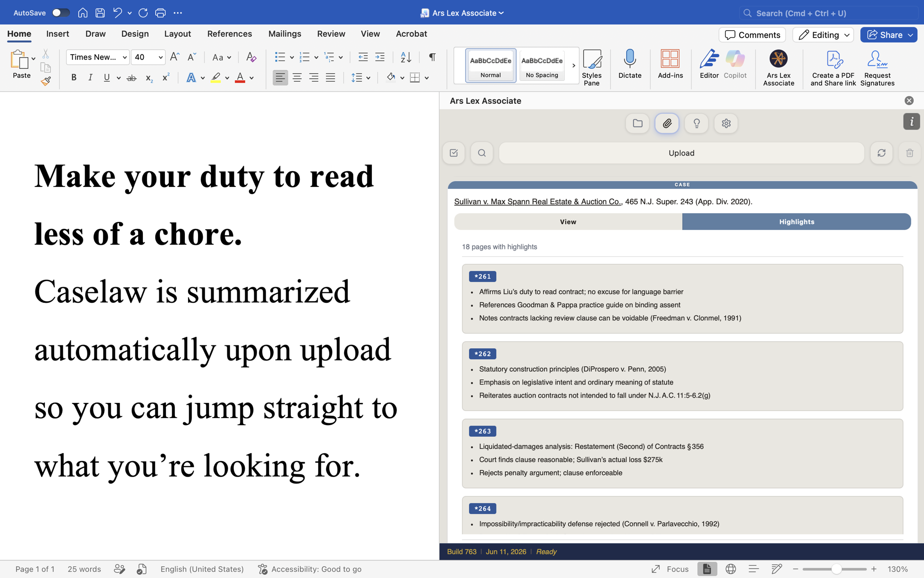
Task: Toggle Superscript formatting
Action: pos(165,78)
